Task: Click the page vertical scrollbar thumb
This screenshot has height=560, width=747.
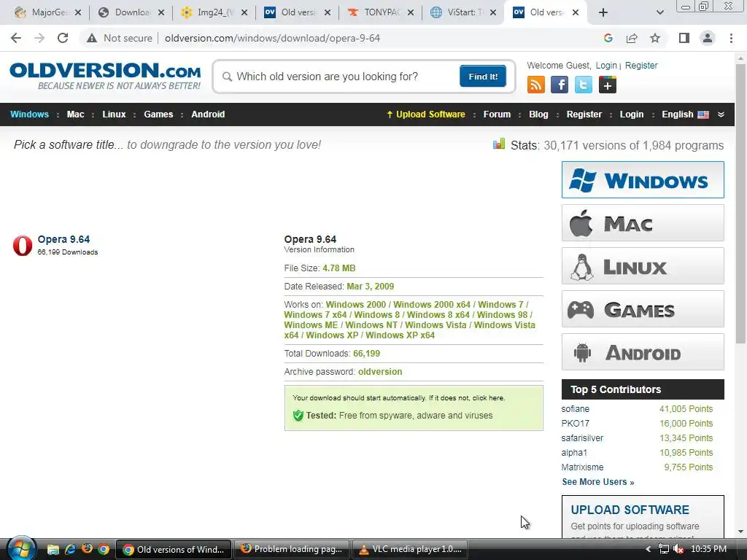Action: pos(740,203)
